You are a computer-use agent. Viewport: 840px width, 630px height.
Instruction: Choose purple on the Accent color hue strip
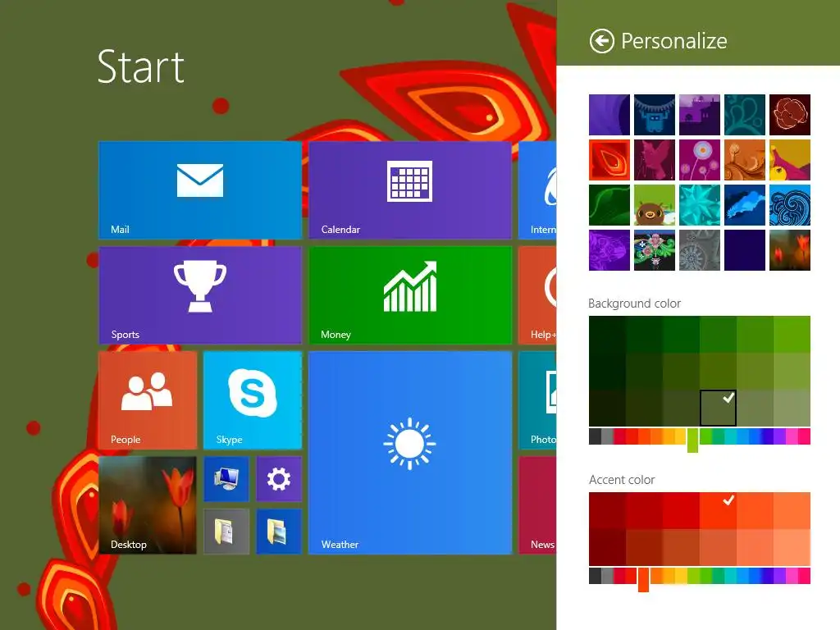[x=780, y=576]
